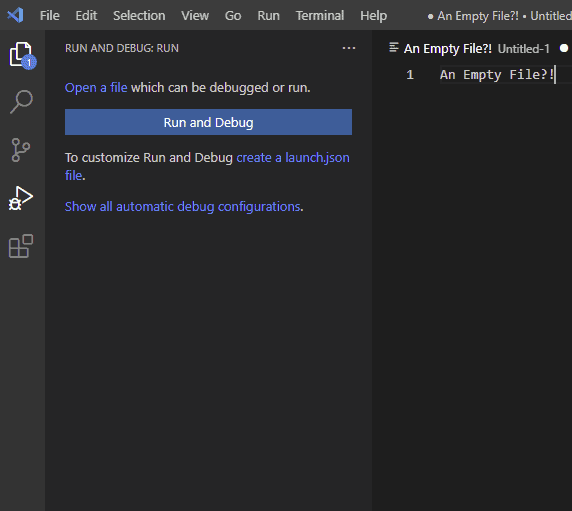Click 'create a launch.json file' link

(207, 166)
